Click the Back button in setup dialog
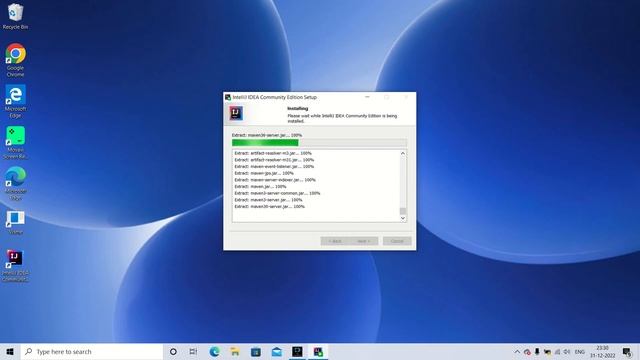This screenshot has height=360, width=640. pos(335,241)
